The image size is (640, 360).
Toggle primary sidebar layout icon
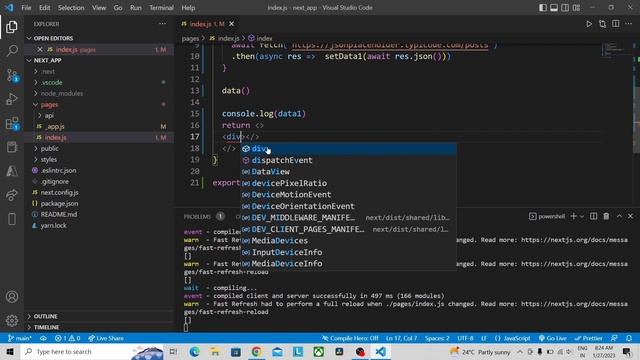pyautogui.click(x=543, y=8)
